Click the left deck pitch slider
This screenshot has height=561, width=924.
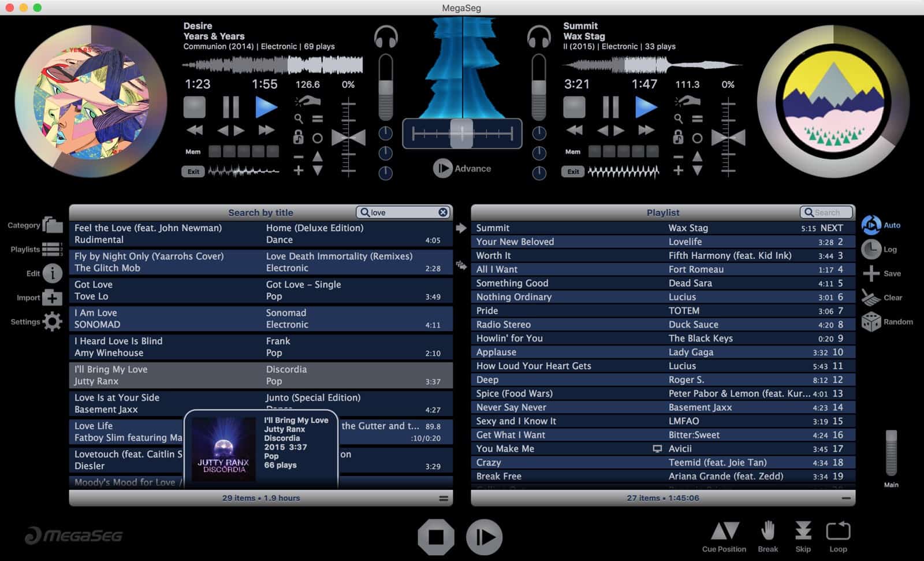coord(348,138)
